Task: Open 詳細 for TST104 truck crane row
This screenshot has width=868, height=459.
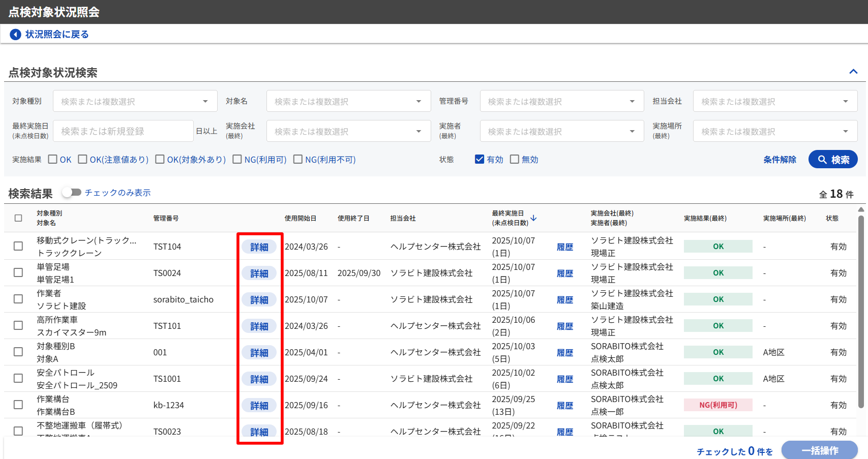Action: [259, 247]
